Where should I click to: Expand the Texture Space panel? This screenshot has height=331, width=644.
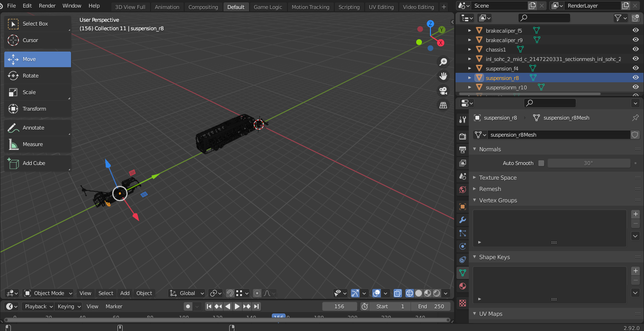475,177
